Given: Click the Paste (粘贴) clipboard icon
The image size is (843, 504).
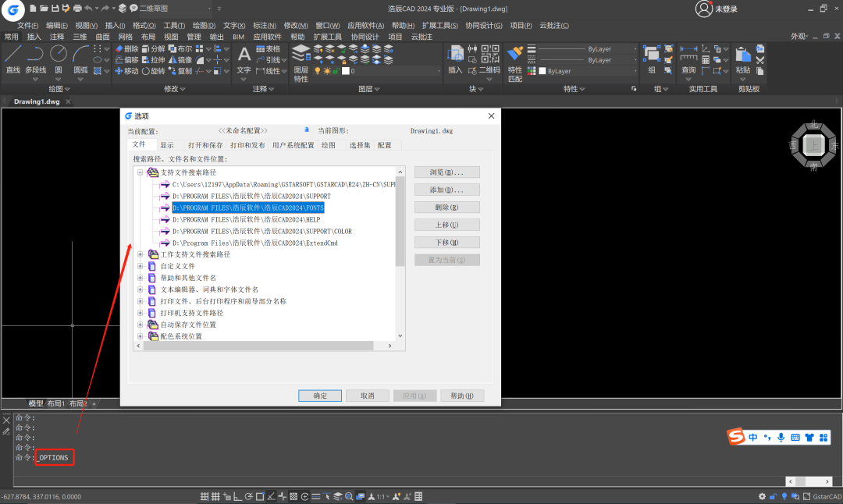Looking at the screenshot, I should pos(743,59).
